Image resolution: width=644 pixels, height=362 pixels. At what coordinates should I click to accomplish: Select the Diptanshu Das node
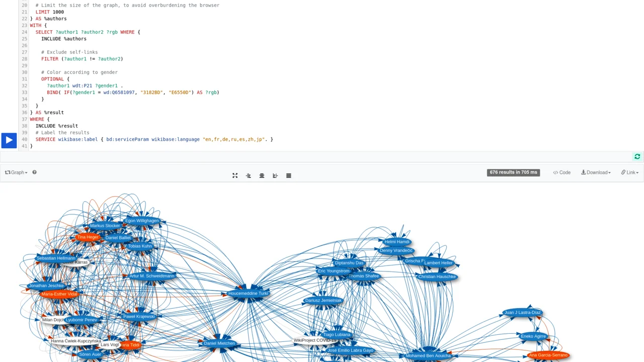point(349,263)
